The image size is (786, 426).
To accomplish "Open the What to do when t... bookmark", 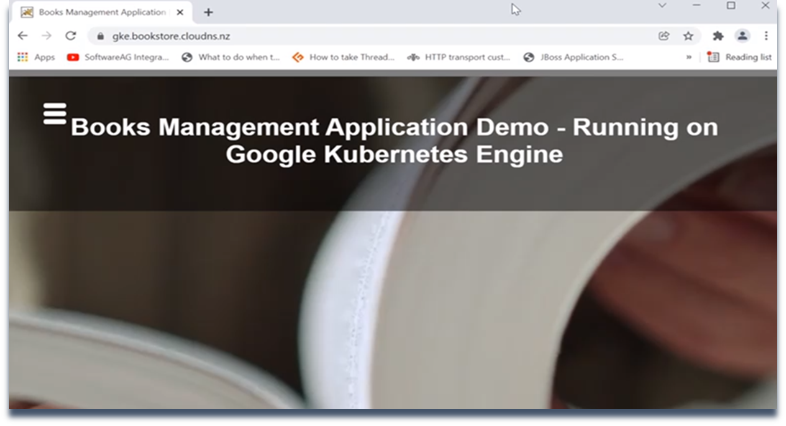I will [231, 57].
